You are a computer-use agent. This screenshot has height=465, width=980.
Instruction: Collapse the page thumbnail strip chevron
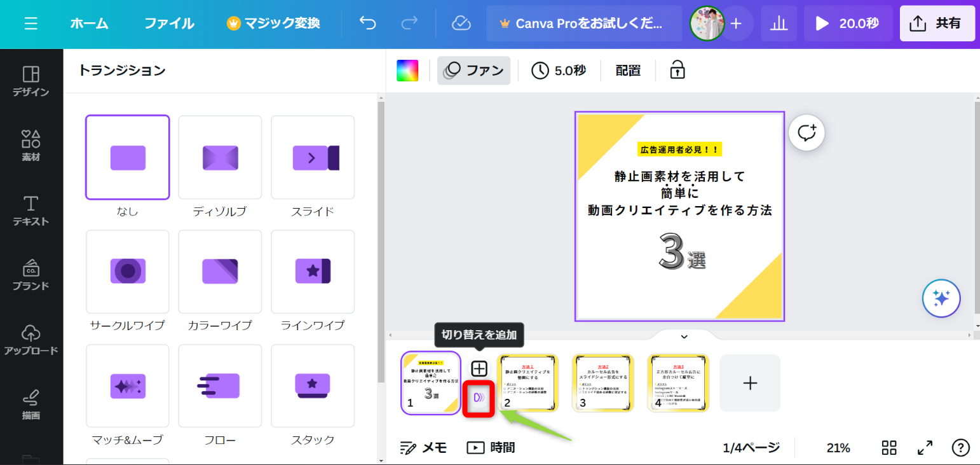pyautogui.click(x=684, y=337)
